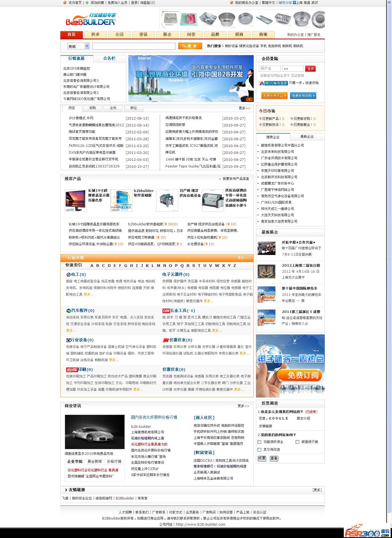Jump to letter A in 快速索引

coord(92,266)
